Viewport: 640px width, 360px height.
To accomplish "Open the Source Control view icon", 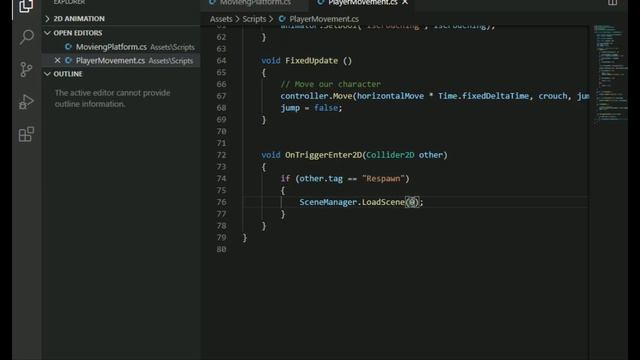I will point(26,69).
